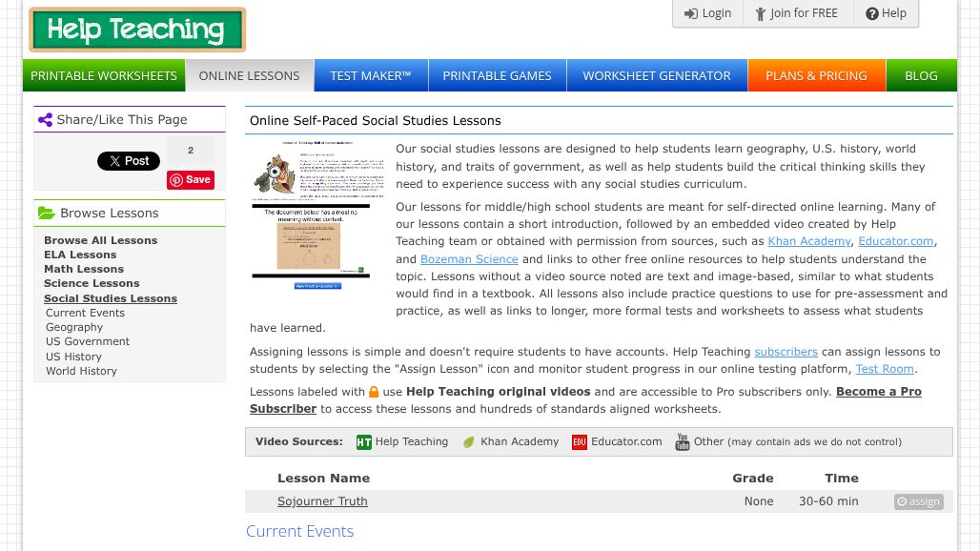Click the Khan Academy leaf icon
This screenshot has width=980, height=551.
click(469, 442)
